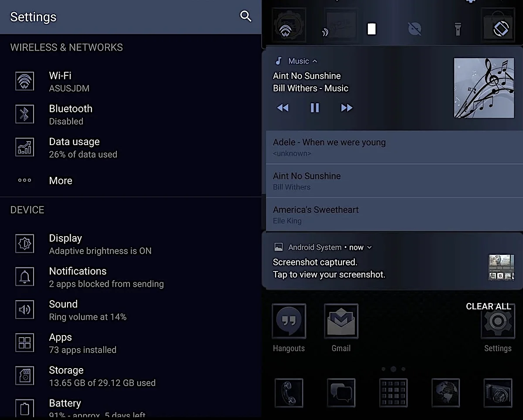Tap the Hangouts app icon
523x420 pixels.
[289, 322]
